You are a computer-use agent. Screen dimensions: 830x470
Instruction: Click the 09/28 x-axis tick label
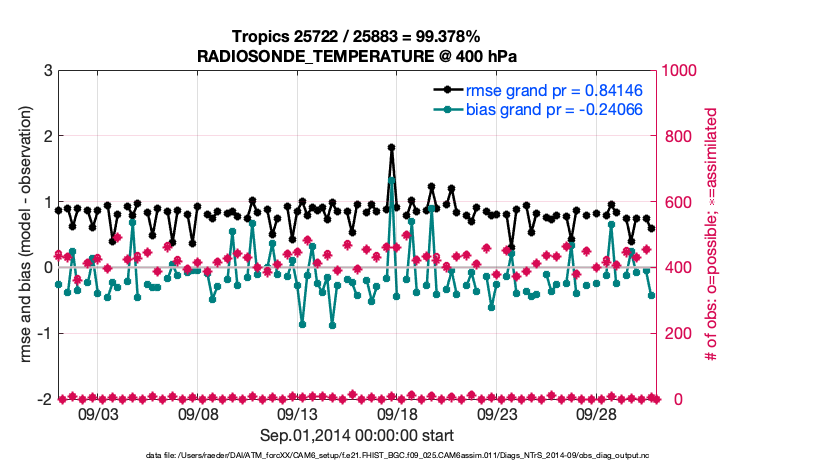click(x=596, y=414)
